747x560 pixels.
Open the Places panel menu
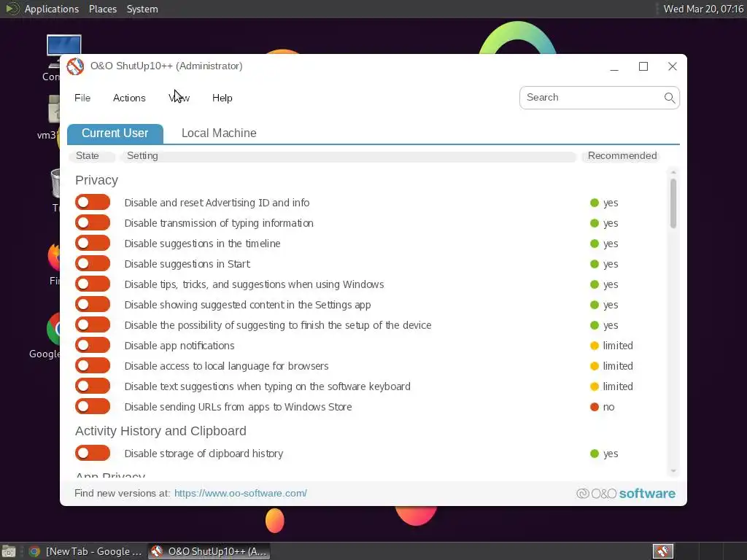tap(102, 9)
